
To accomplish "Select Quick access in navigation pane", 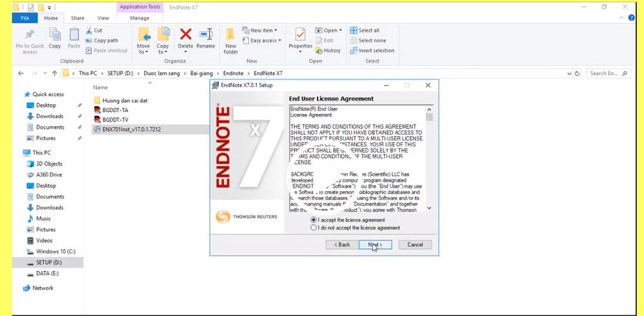I will (x=44, y=94).
